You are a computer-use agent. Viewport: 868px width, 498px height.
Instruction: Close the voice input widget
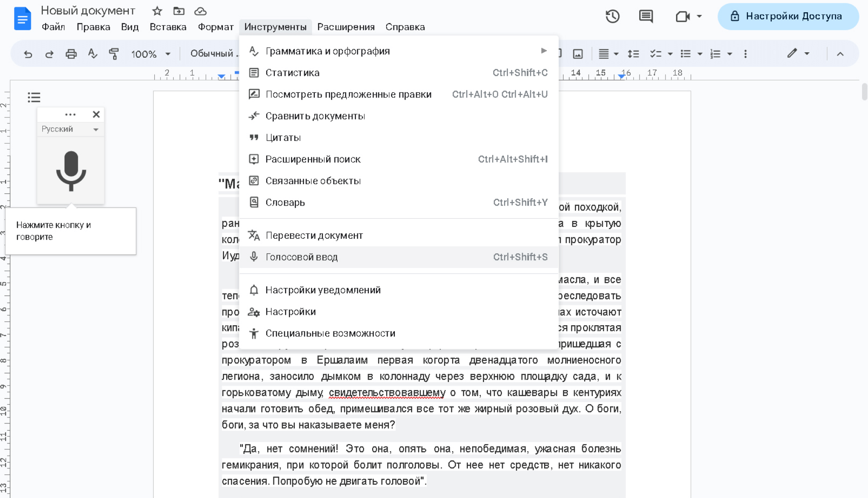tap(96, 114)
